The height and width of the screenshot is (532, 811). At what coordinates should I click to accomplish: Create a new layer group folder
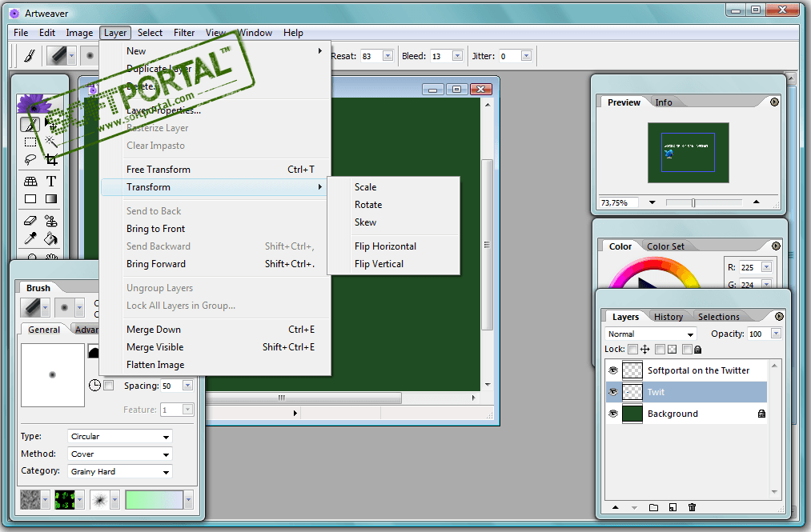point(654,508)
